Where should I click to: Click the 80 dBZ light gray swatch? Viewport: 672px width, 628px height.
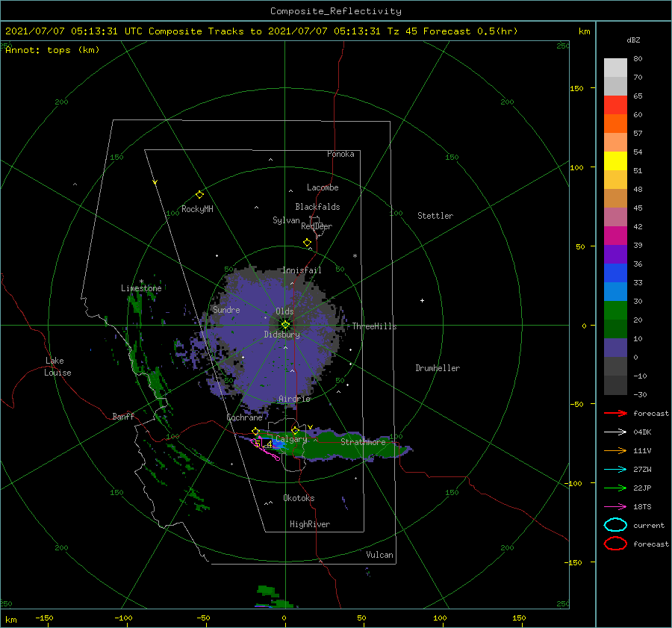pos(615,67)
